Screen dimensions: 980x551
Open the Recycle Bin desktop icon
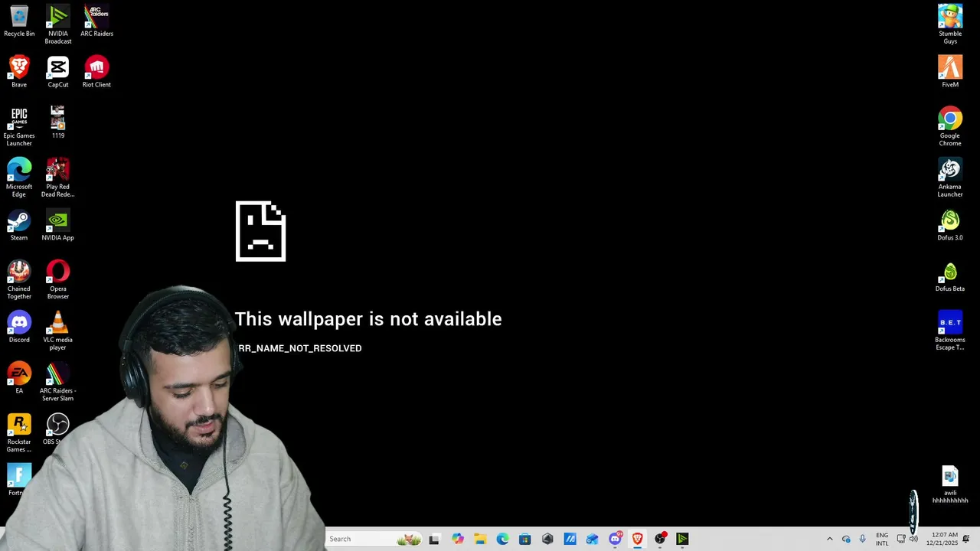tap(19, 21)
